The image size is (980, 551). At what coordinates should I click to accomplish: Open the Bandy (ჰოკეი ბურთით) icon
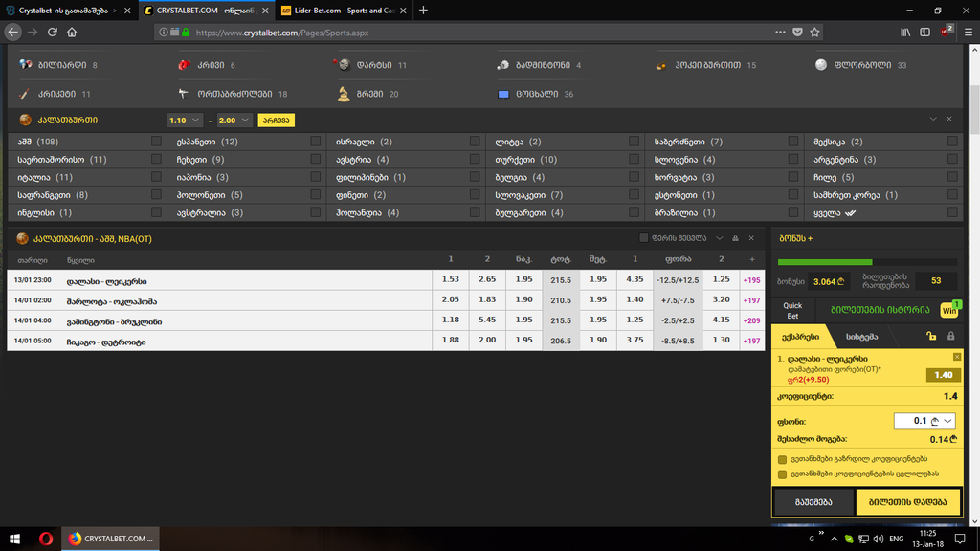[661, 65]
